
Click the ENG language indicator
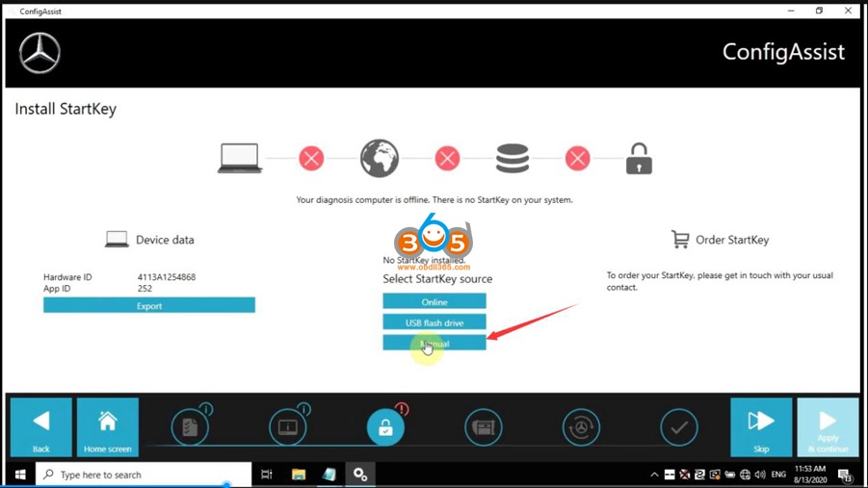(x=778, y=475)
